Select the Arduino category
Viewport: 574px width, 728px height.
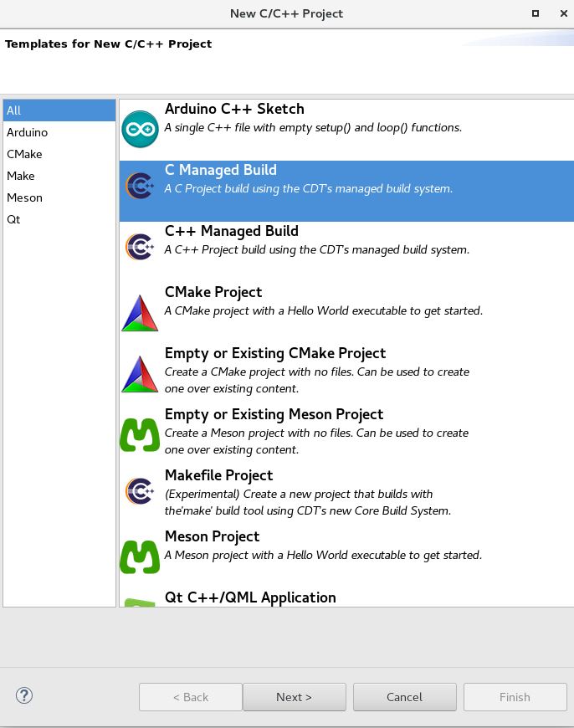point(59,132)
